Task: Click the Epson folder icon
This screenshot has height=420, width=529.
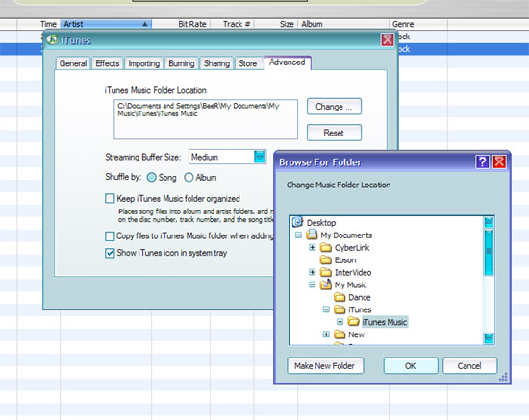Action: click(x=326, y=259)
